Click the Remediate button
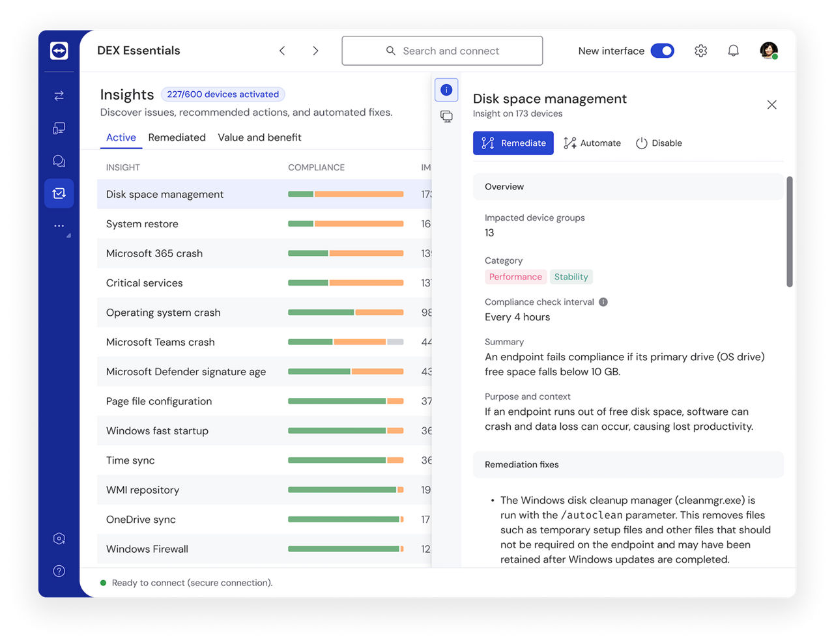 point(513,143)
